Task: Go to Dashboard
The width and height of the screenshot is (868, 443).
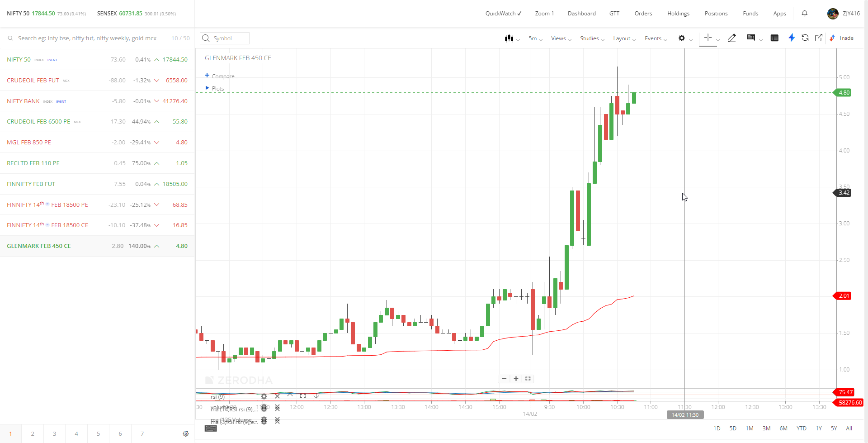Action: click(582, 14)
